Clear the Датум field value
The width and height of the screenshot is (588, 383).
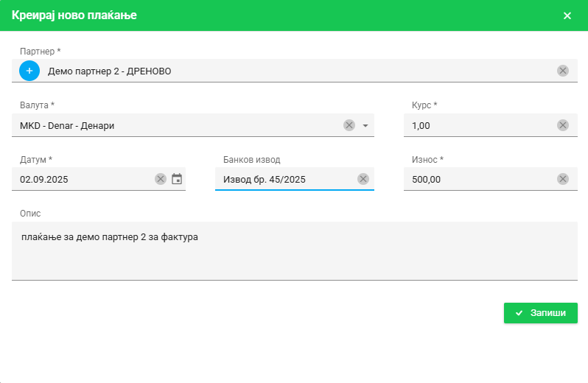161,179
